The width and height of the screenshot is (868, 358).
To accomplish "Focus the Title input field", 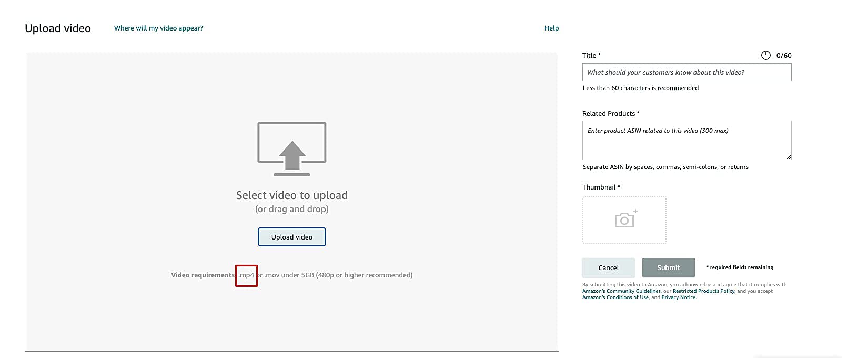I will pos(687,72).
